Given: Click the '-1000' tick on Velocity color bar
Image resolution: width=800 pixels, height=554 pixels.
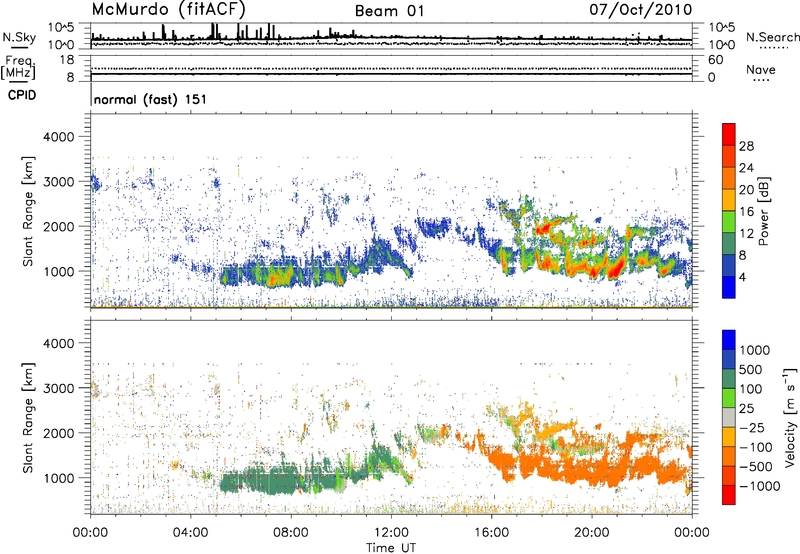Looking at the screenshot, I should 759,486.
